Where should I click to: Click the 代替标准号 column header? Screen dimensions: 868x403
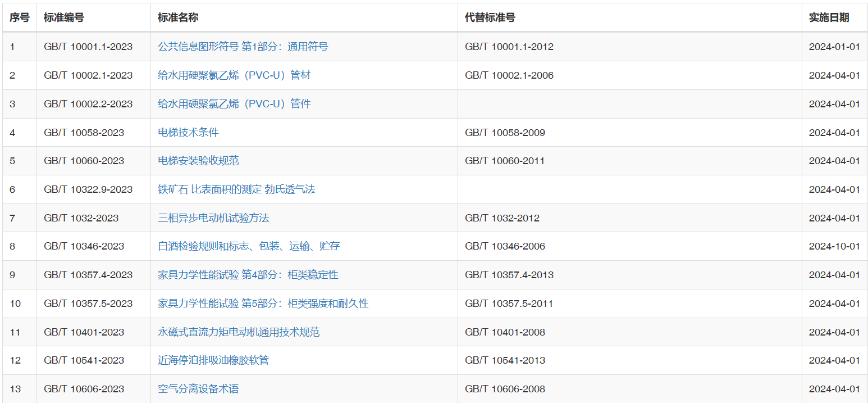coord(490,17)
